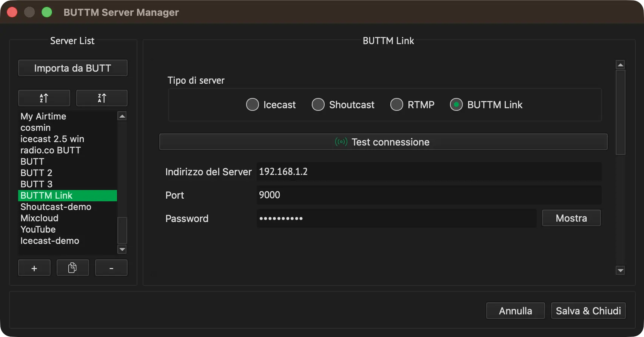
Task: Select the Icecast server type
Action: click(271, 104)
